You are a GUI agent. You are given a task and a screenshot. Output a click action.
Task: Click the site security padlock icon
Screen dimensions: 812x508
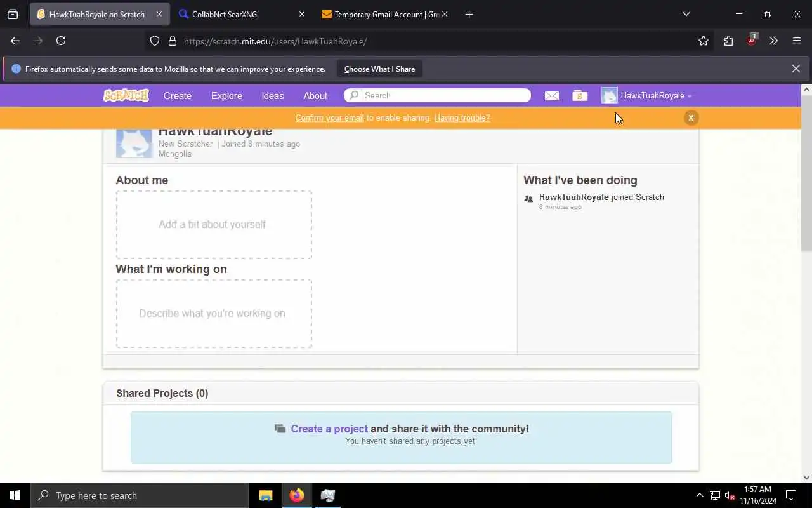pyautogui.click(x=172, y=41)
